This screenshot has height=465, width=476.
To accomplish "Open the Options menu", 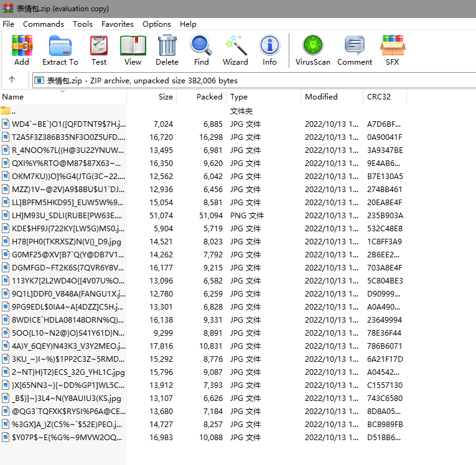I will [157, 24].
